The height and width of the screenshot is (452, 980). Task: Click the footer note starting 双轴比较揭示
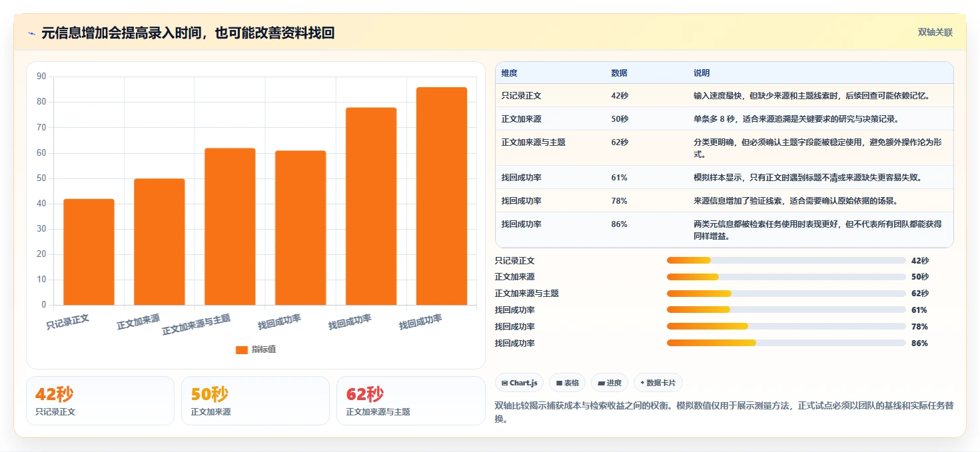(x=724, y=412)
